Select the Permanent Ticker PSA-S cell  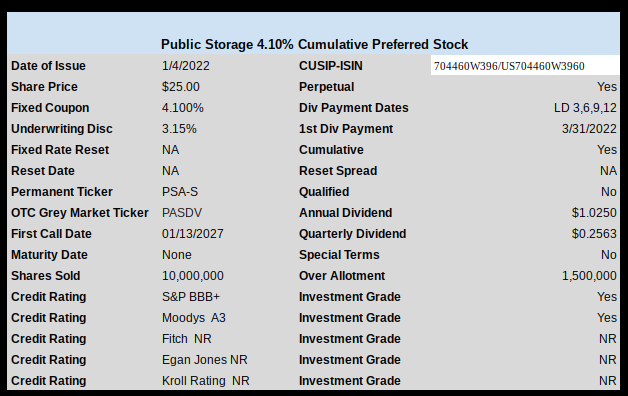click(x=180, y=192)
